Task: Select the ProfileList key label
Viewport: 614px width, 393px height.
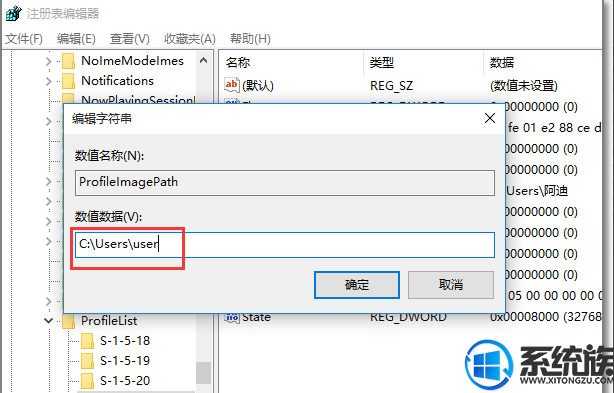Action: (x=109, y=321)
